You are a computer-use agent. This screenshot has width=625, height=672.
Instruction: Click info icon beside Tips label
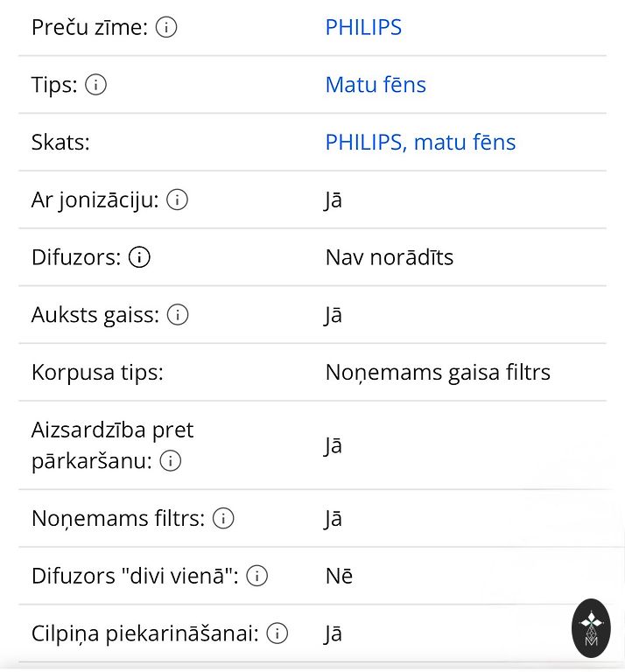(x=96, y=85)
